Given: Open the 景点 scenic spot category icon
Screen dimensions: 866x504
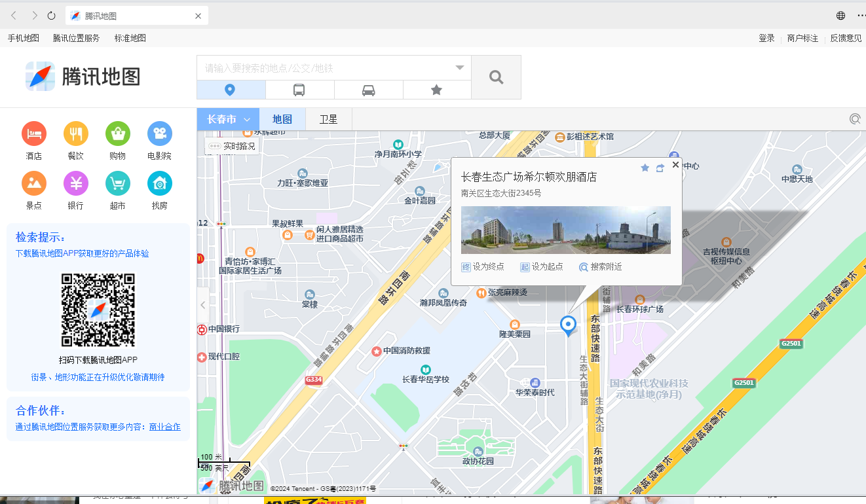Looking at the screenshot, I should click(x=34, y=183).
